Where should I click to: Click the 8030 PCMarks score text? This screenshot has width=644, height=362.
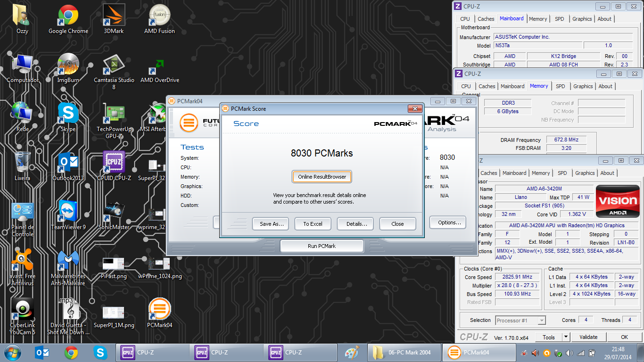coord(322,153)
